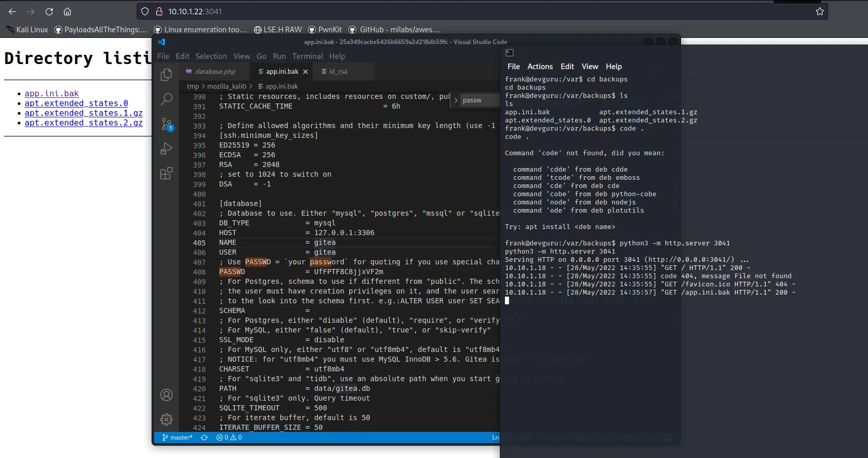This screenshot has width=868, height=458.
Task: Click the tmp breadcrumb segment
Action: [x=193, y=86]
